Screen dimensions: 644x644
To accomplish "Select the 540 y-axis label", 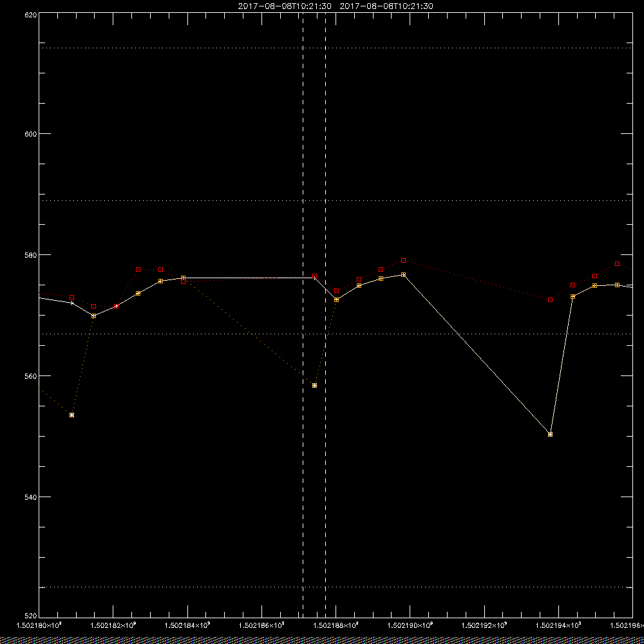I will pos(32,497).
